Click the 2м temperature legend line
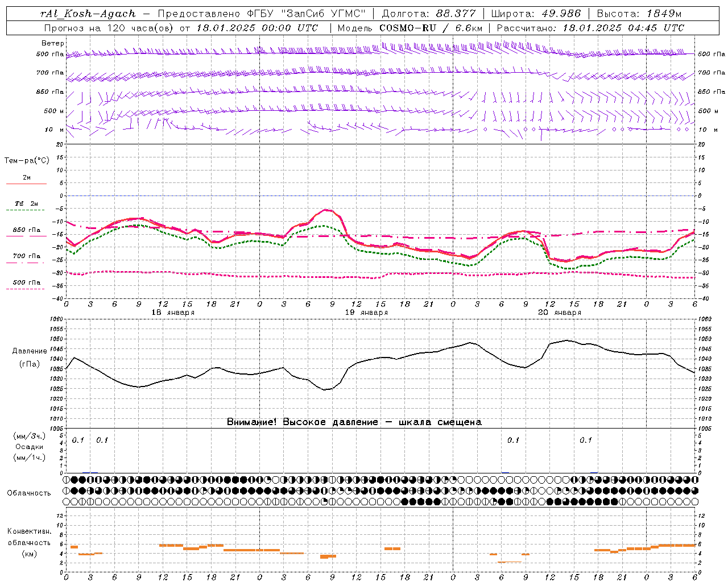 click(x=27, y=180)
